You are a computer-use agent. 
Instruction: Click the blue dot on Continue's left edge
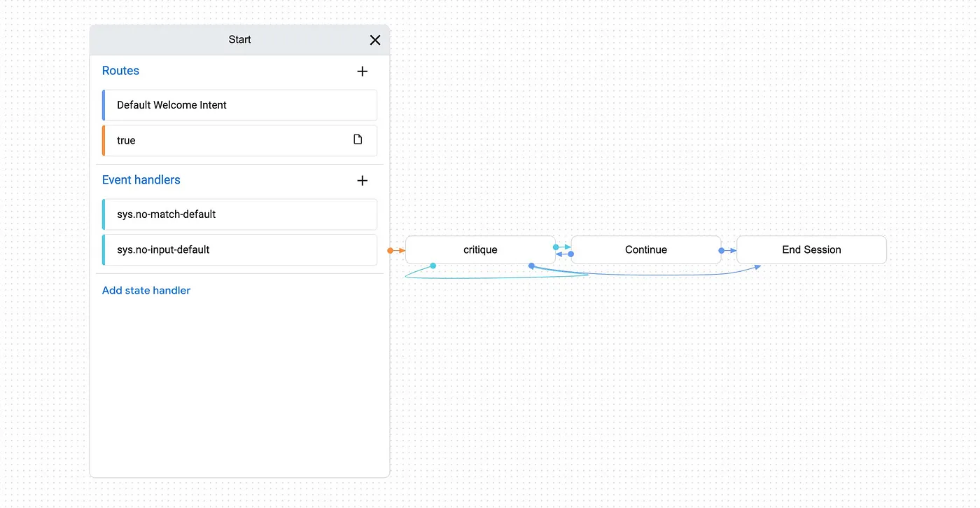click(571, 254)
